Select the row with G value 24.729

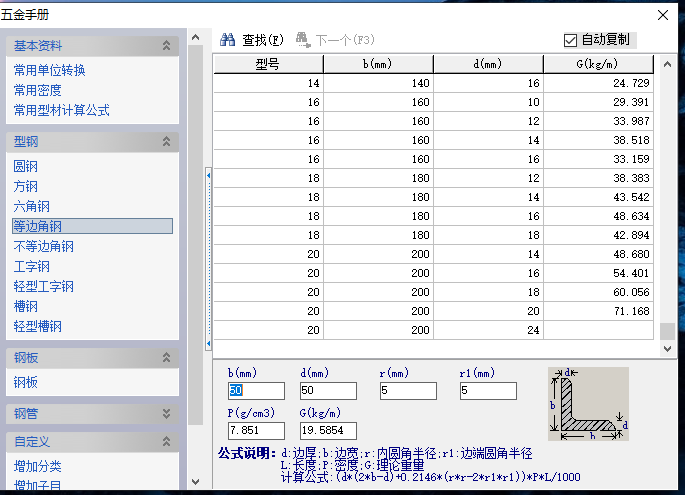pos(433,83)
